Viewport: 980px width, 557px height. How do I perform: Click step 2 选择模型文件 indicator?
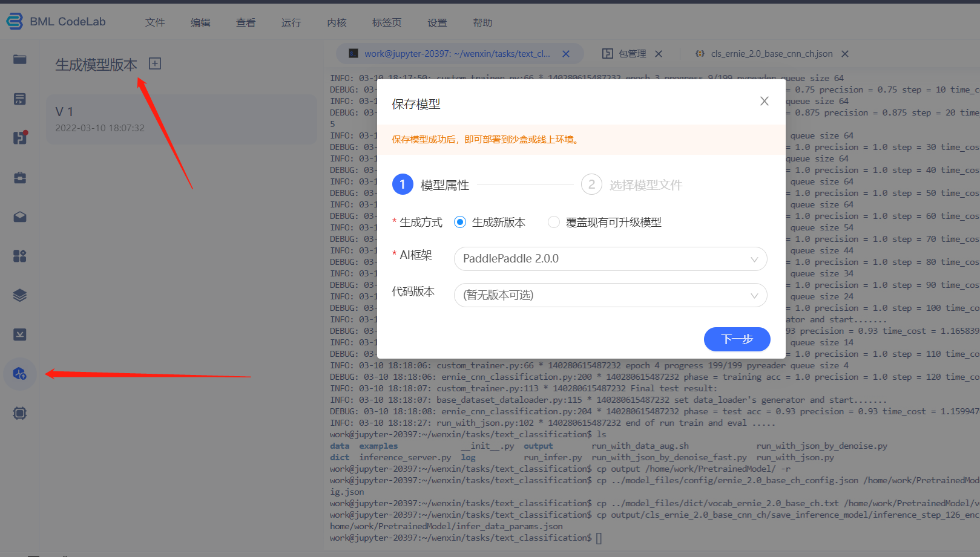(631, 184)
